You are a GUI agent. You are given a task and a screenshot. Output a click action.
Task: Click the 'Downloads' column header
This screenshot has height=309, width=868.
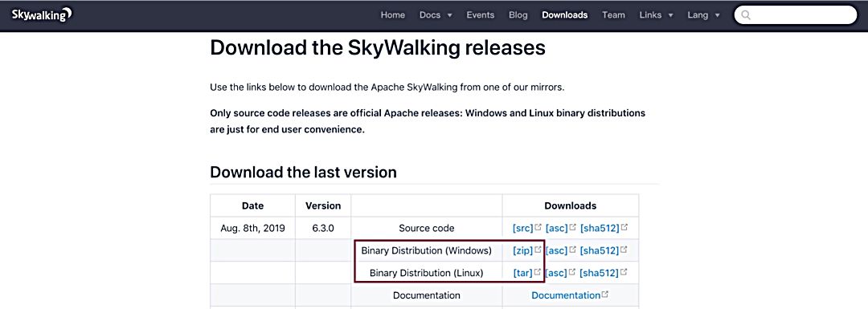(x=570, y=205)
